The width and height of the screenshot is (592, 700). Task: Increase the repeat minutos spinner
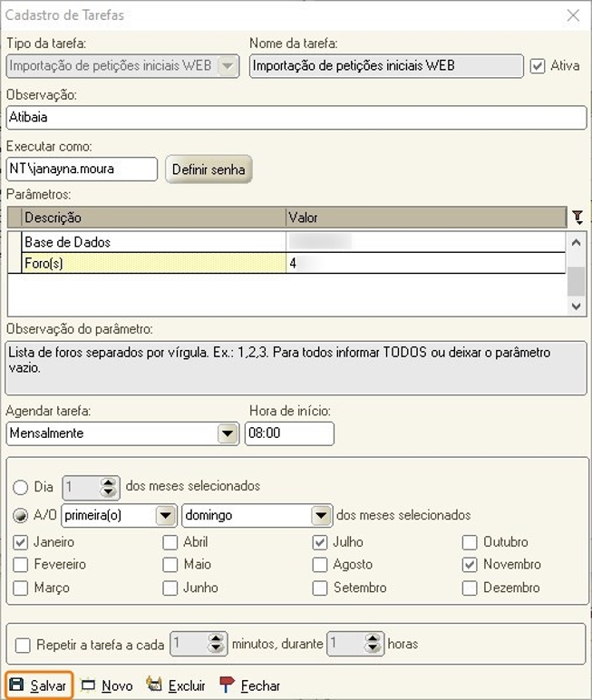tap(216, 639)
